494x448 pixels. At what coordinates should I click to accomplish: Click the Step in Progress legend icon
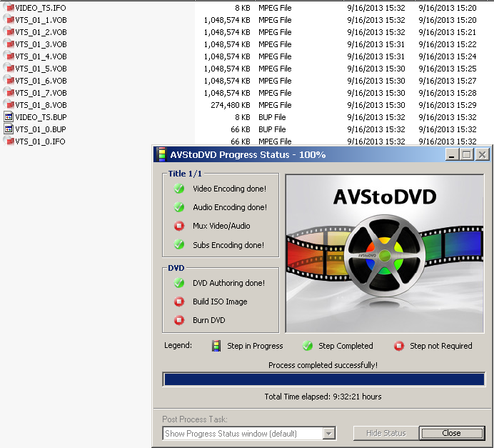[216, 346]
